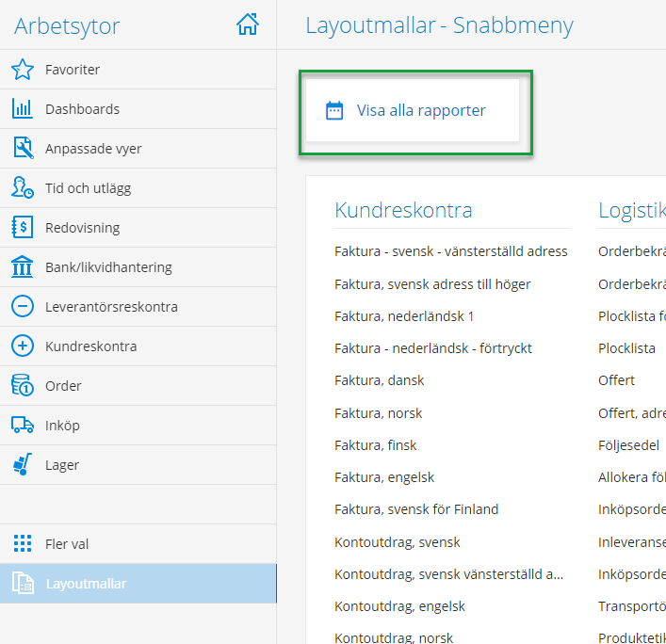This screenshot has height=644, width=666.
Task: Open the Favoriter workspace
Action: (138, 70)
